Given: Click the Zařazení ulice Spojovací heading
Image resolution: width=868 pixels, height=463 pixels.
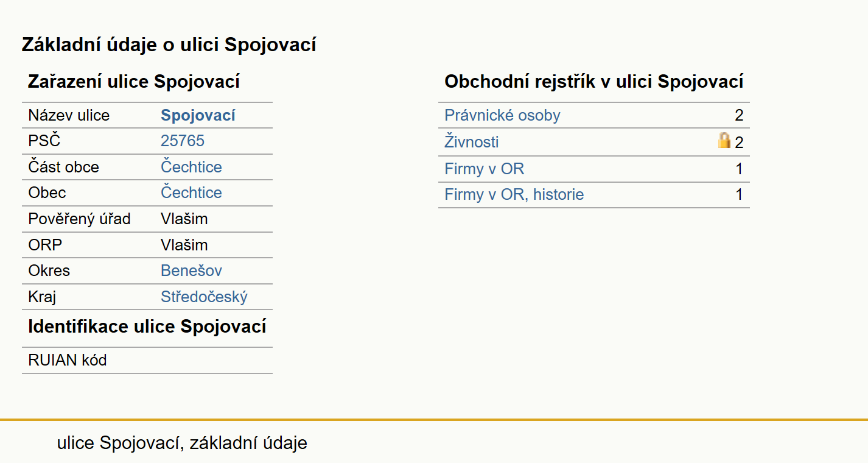Looking at the screenshot, I should (x=134, y=82).
